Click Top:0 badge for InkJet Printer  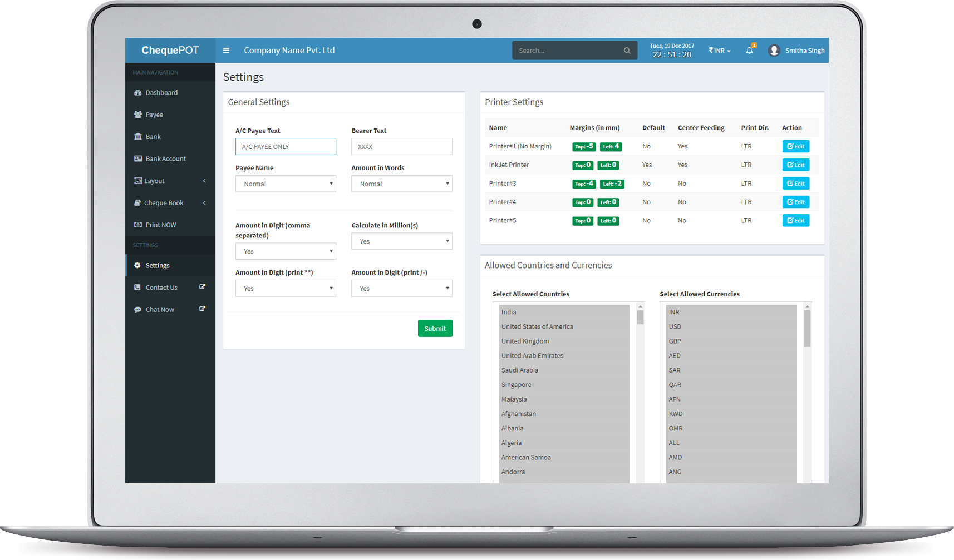(x=583, y=165)
